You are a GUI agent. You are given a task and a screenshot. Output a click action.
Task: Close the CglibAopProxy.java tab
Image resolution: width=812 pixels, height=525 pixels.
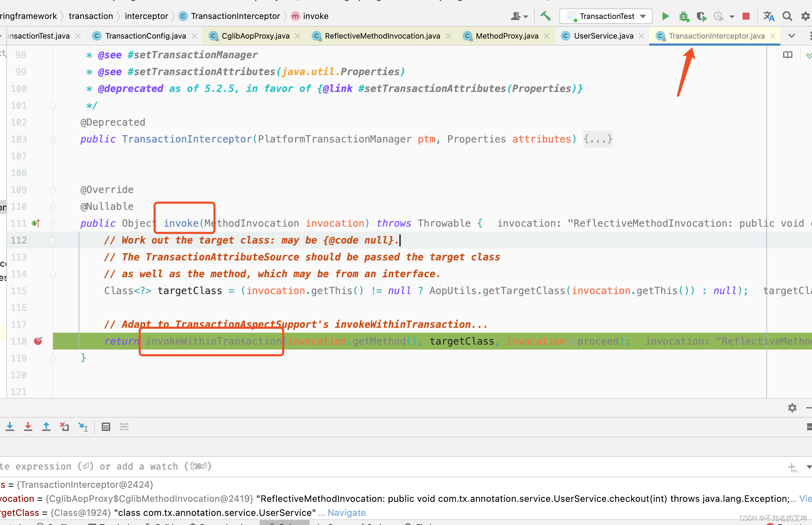[x=298, y=36]
